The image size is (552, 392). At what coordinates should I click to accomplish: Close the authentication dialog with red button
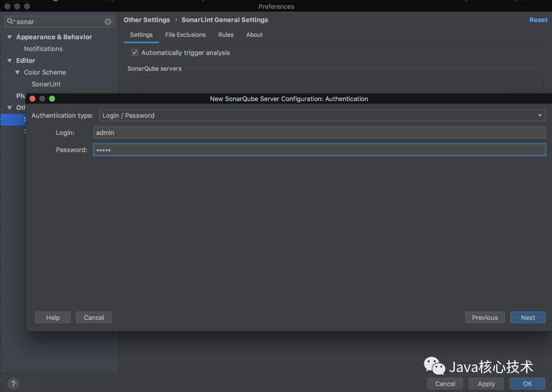click(x=32, y=99)
